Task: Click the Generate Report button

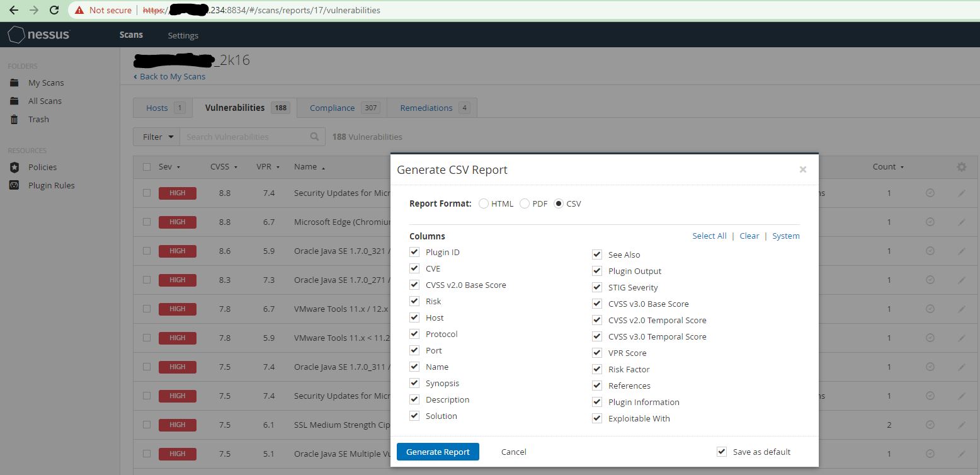Action: pos(438,452)
